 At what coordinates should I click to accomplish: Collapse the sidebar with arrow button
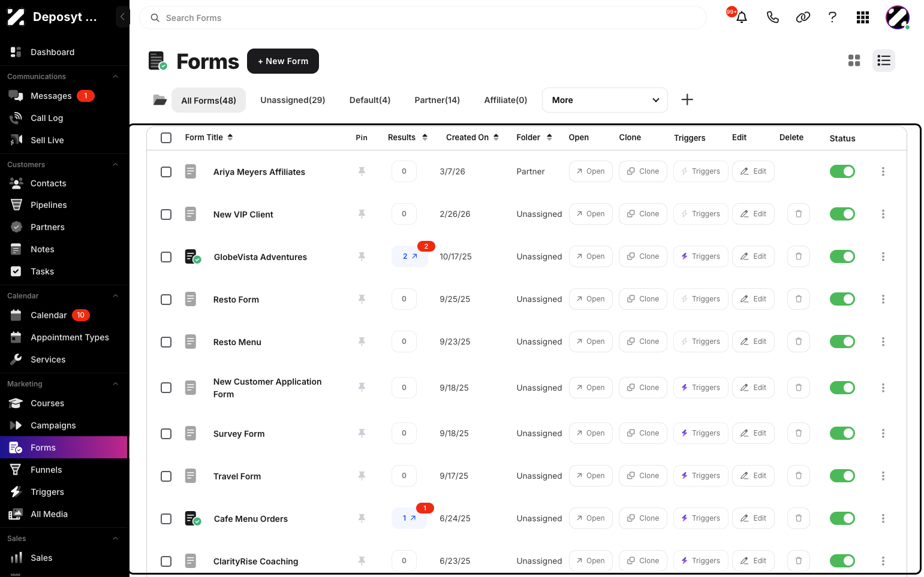(122, 17)
